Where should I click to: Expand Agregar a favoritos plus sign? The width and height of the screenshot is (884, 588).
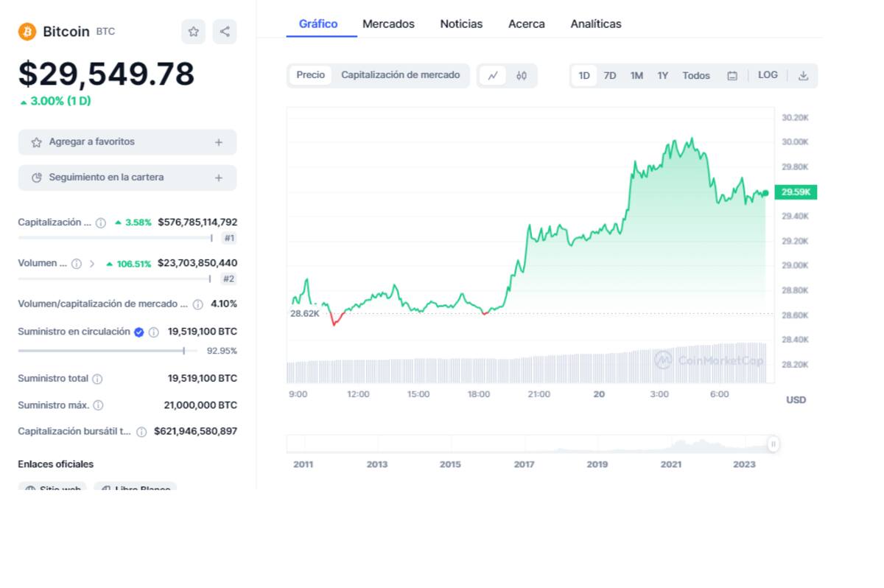tap(219, 142)
